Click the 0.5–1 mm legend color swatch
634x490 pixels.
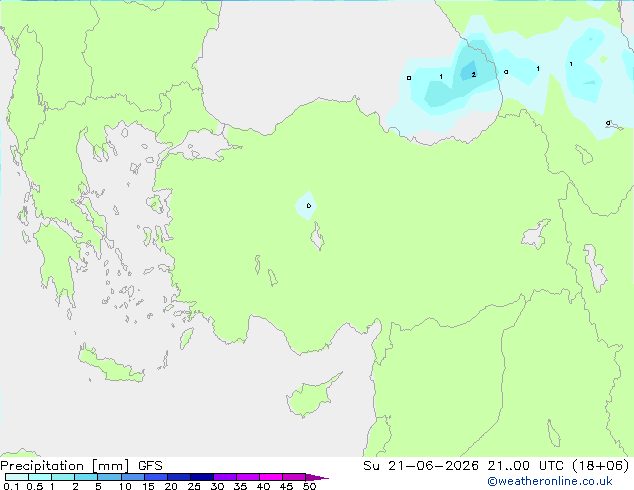(x=40, y=477)
